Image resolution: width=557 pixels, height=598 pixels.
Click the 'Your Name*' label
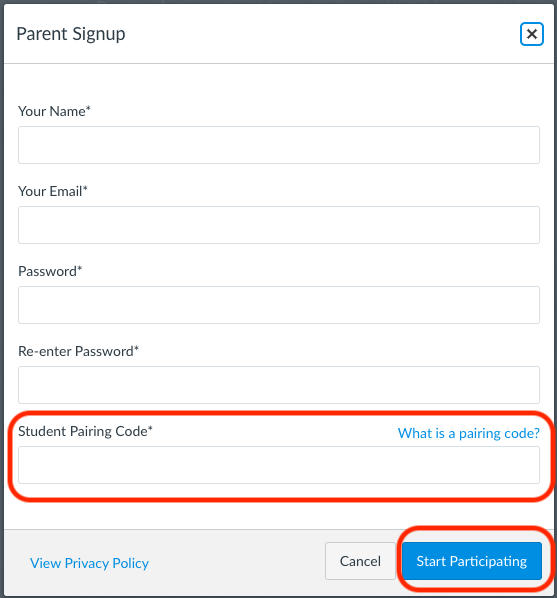point(54,111)
